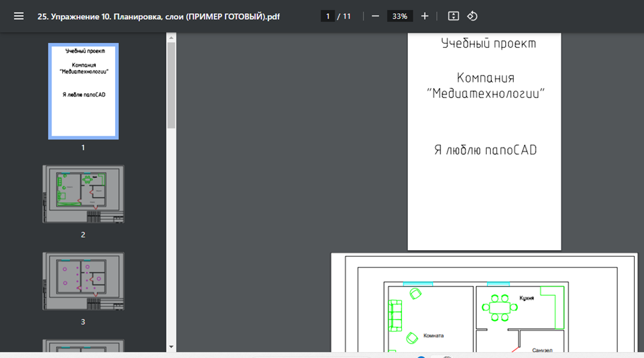The width and height of the screenshot is (644, 358).
Task: Click the 'Кухня' room label on the plan
Action: click(527, 298)
